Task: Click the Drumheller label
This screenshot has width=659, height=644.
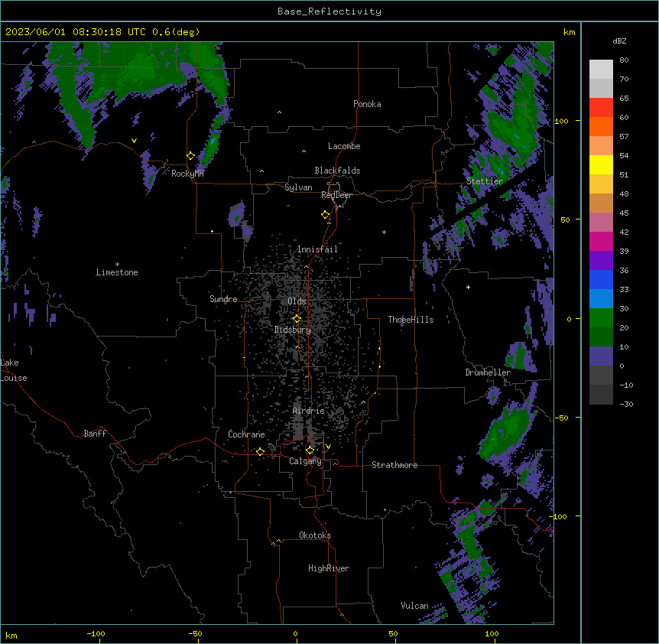Action: [x=488, y=372]
